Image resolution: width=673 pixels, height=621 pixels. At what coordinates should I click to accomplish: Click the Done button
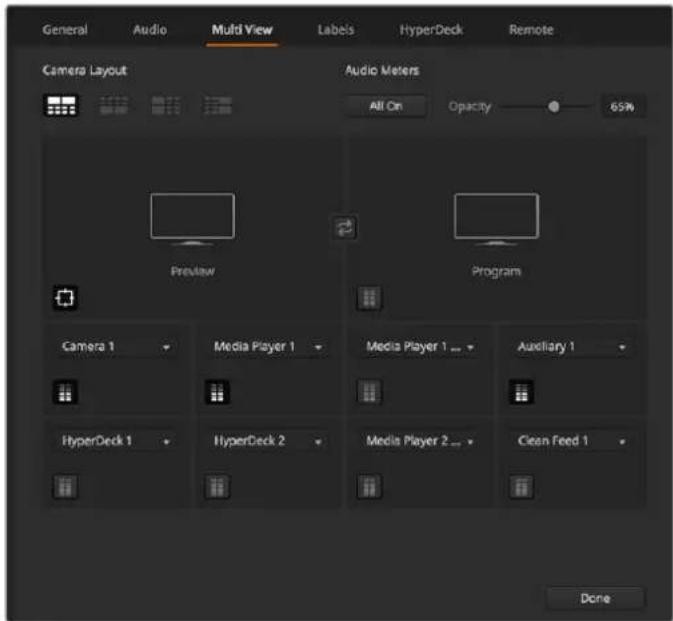coord(595,598)
